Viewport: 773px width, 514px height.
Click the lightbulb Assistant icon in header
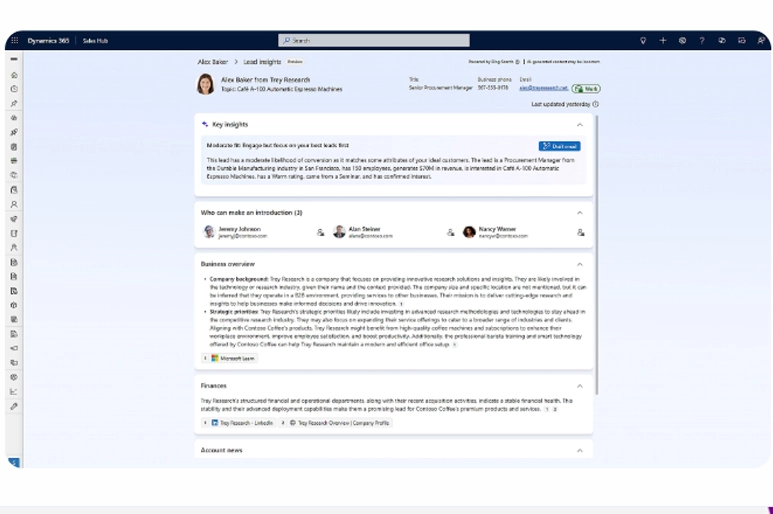(x=643, y=40)
